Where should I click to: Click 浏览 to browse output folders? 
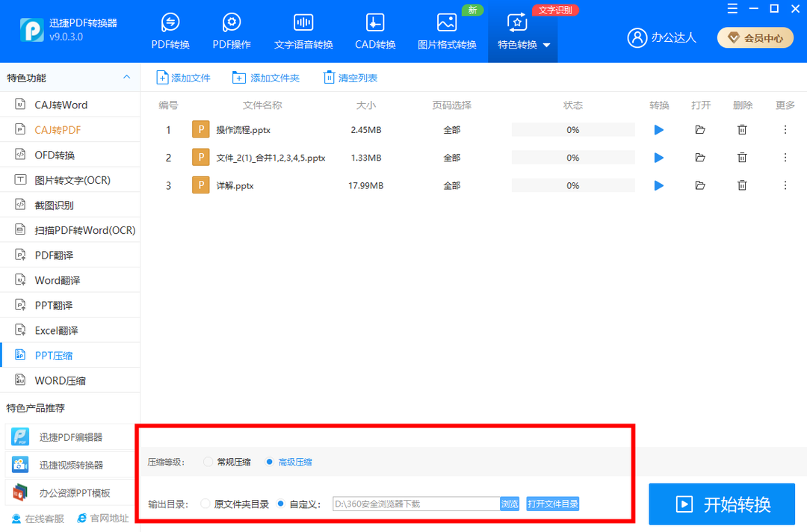click(510, 504)
